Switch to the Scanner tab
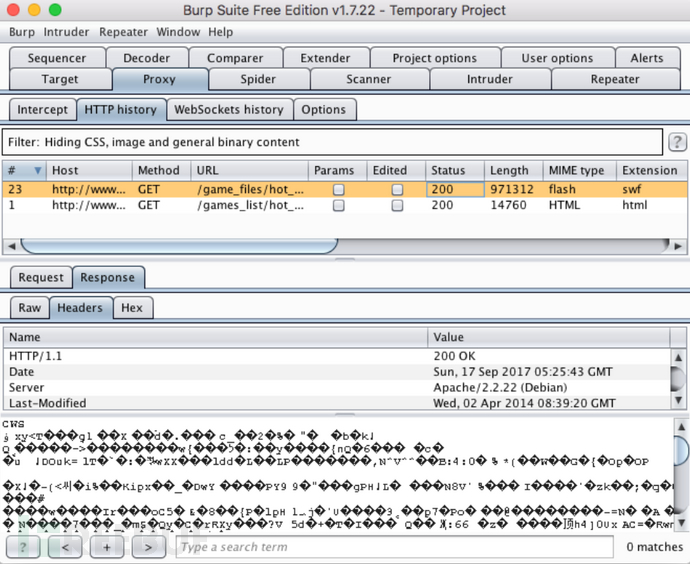Viewport: 690px width, 564px height. tap(368, 79)
